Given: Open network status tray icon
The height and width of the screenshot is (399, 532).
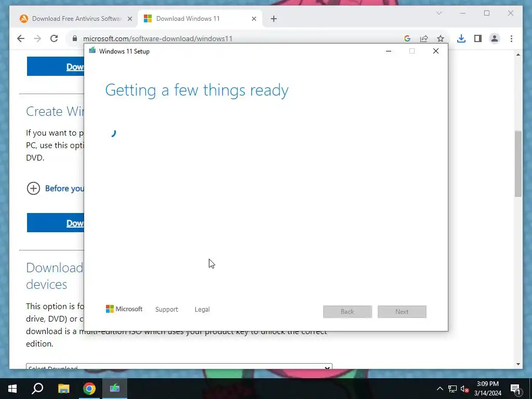Looking at the screenshot, I should (x=453, y=389).
